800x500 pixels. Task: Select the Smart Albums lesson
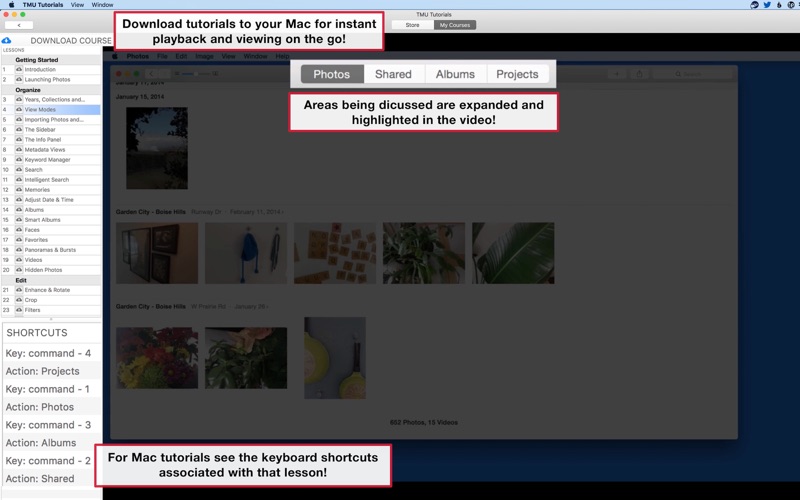51,220
